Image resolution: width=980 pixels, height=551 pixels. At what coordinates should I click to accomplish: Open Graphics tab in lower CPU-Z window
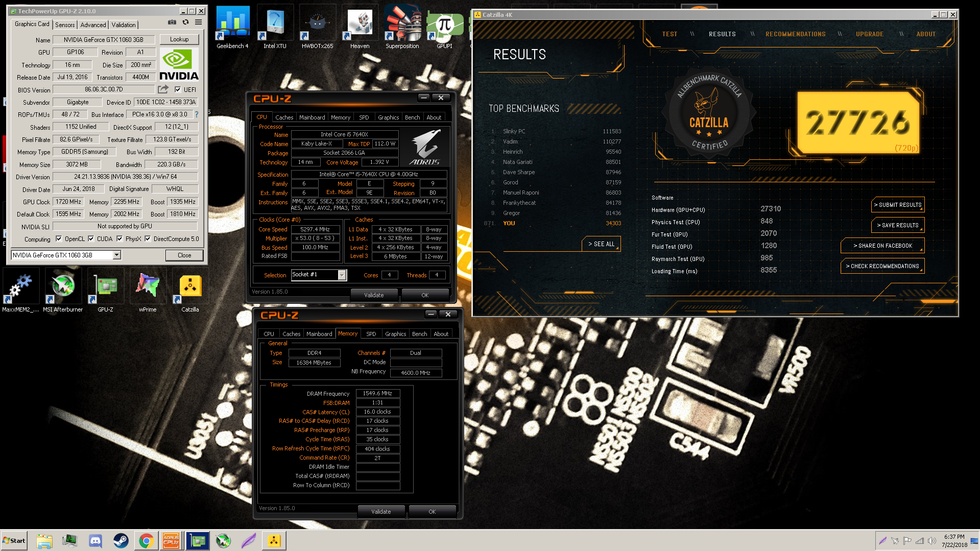coord(396,334)
